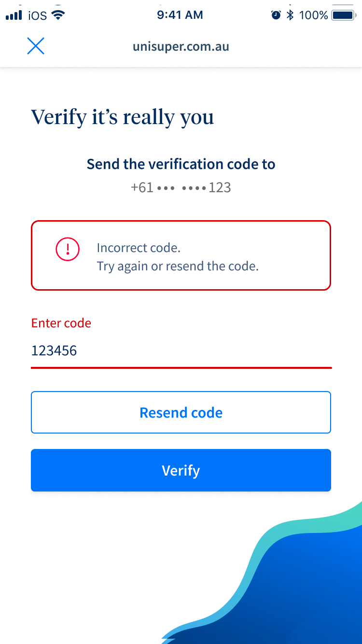Close the verification page with the X icon
The height and width of the screenshot is (644, 362).
[x=36, y=46]
